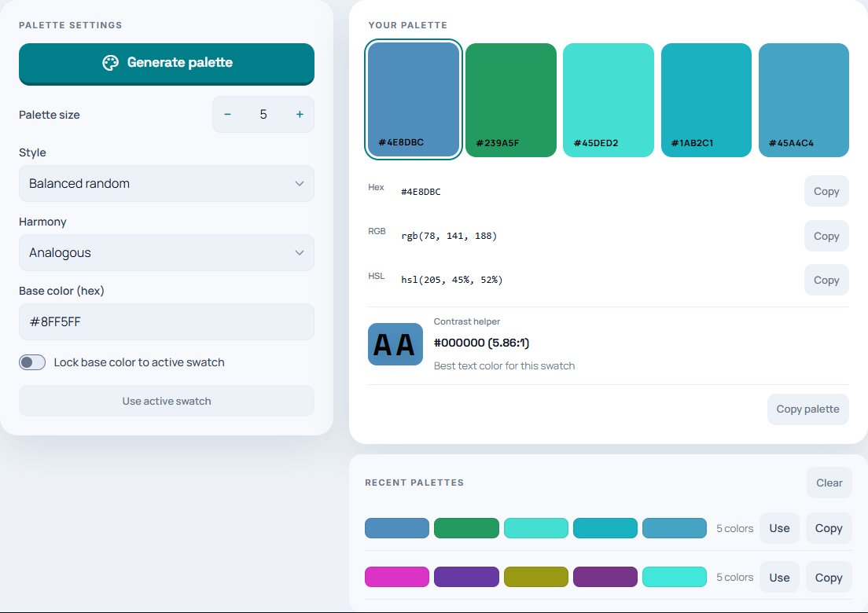Click the chevron of the Style dropdown

click(300, 184)
